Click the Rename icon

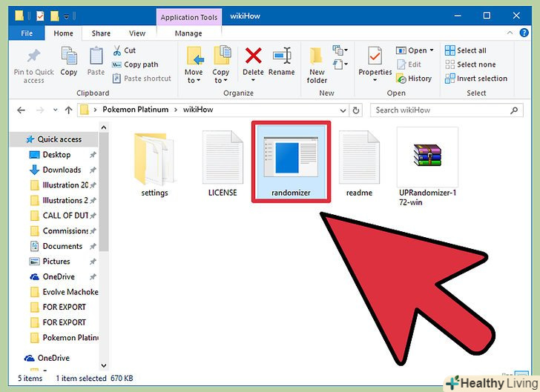[282, 56]
